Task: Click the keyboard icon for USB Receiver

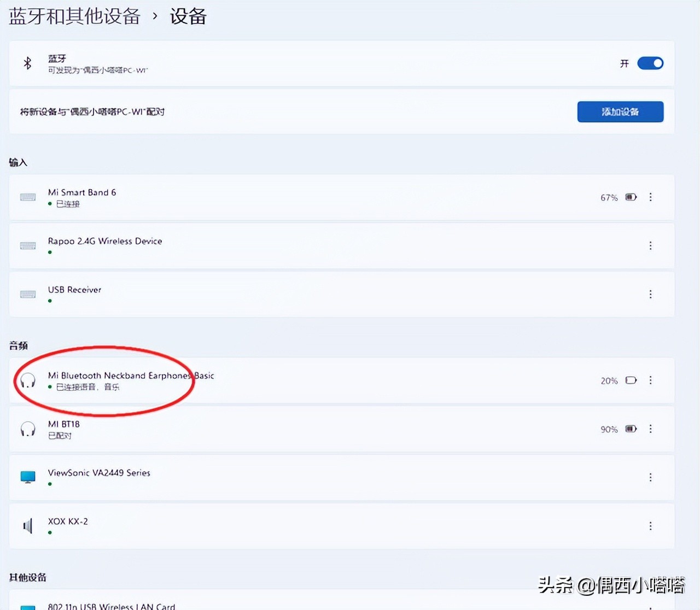Action: coord(27,294)
